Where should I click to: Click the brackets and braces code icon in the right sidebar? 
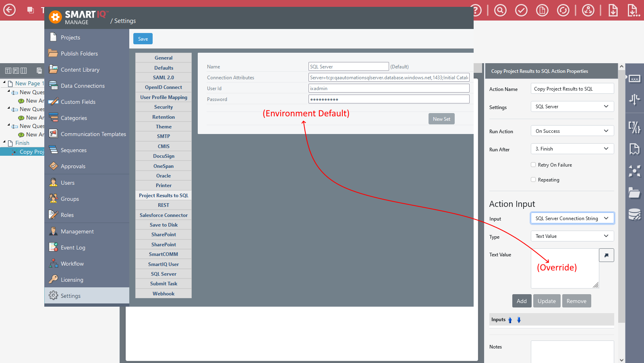coord(634,128)
